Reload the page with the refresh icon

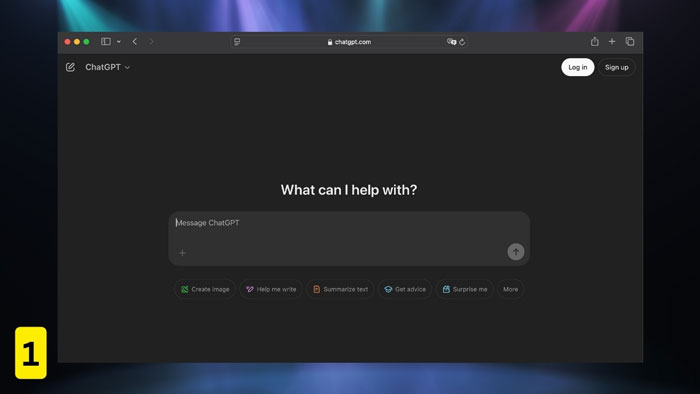(x=462, y=42)
